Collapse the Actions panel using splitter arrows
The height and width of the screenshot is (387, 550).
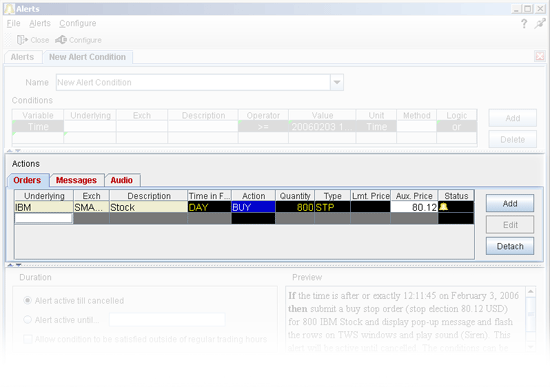[14, 265]
